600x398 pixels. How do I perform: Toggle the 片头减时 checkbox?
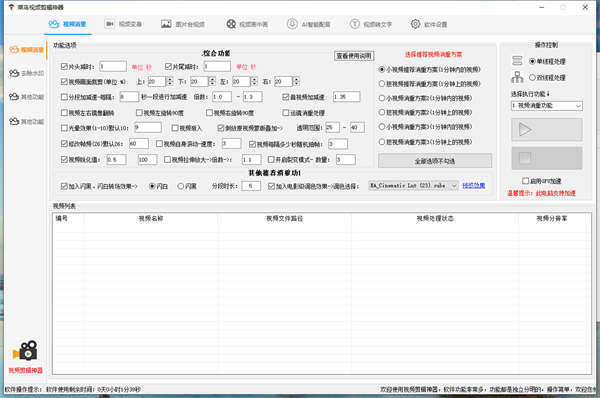coord(64,67)
